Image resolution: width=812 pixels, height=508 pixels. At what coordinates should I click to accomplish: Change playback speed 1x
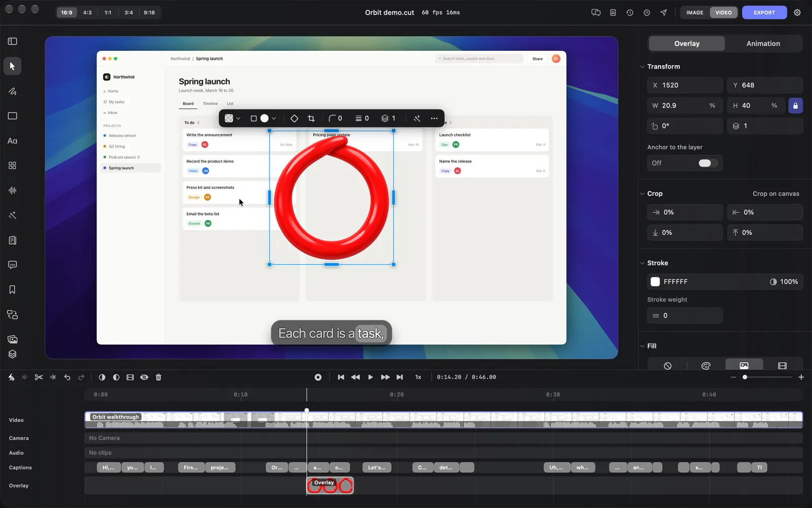coord(418,377)
